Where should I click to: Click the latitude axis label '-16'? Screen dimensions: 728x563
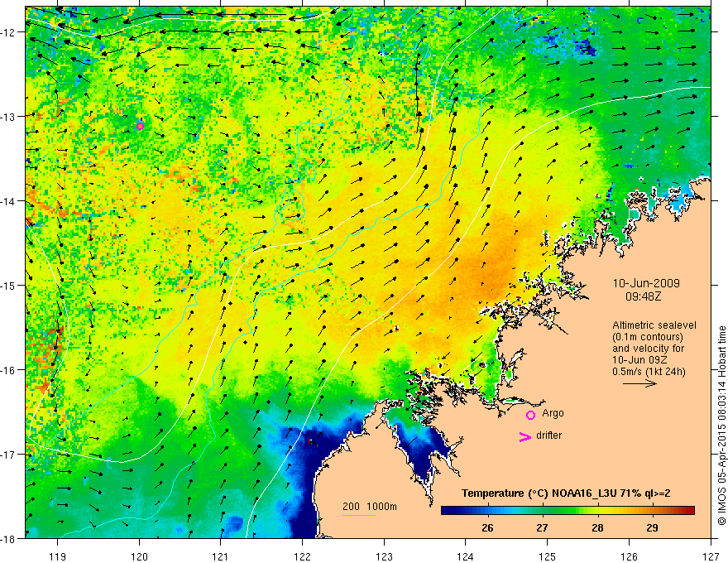[9, 370]
